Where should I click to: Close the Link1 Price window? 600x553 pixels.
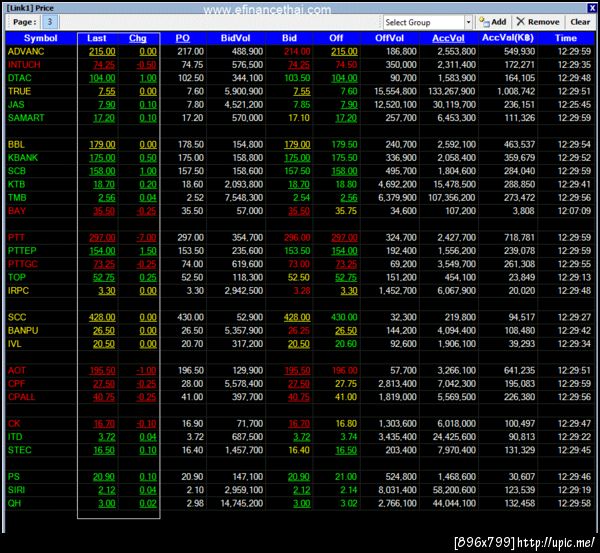point(592,8)
